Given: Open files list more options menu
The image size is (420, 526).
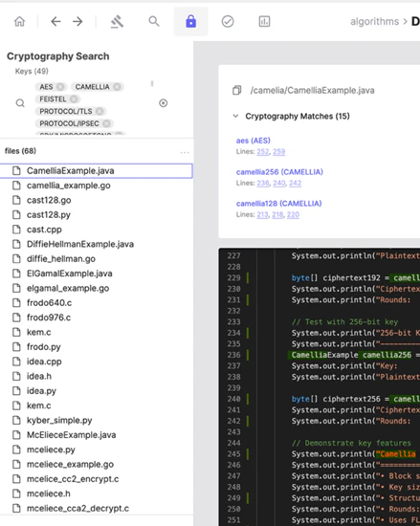Looking at the screenshot, I should (185, 153).
